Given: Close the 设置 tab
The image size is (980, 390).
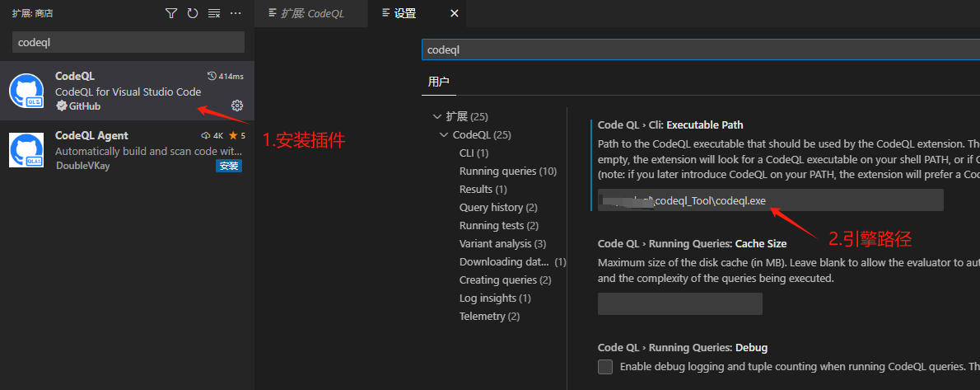Looking at the screenshot, I should click(x=455, y=13).
